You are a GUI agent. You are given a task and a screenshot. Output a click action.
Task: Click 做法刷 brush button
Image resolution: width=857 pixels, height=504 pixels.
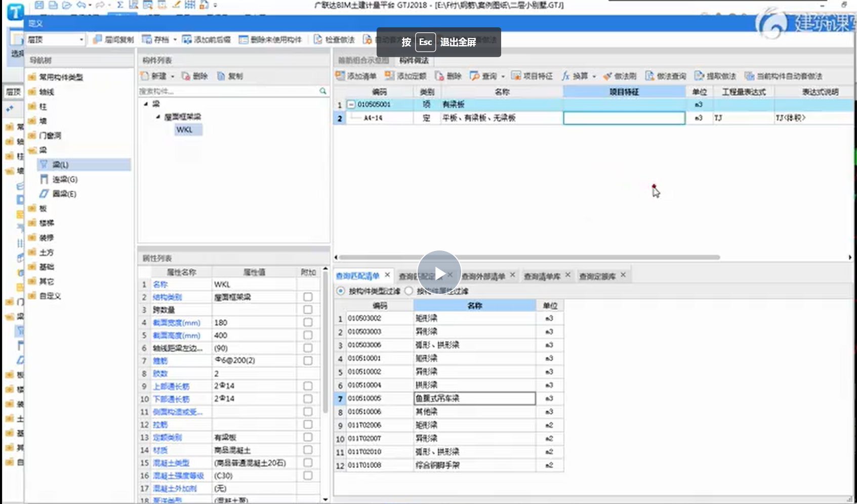[x=620, y=76]
